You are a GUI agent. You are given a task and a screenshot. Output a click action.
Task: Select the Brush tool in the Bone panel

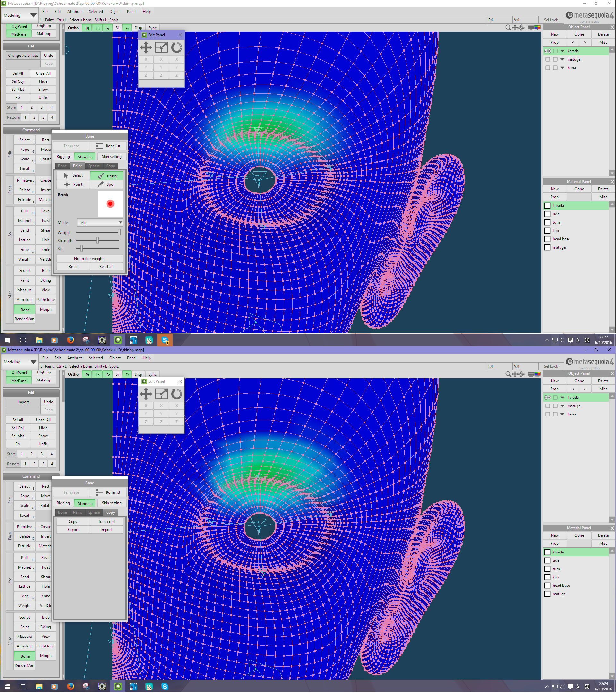(107, 176)
